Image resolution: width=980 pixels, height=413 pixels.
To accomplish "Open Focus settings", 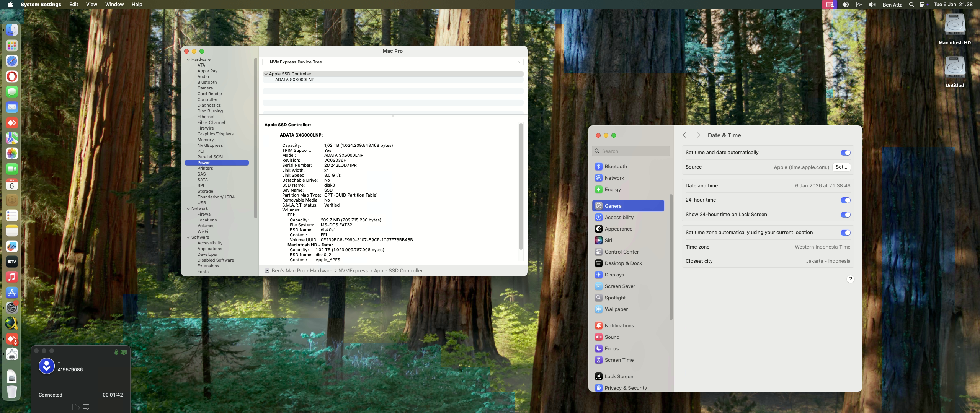I will click(x=628, y=348).
